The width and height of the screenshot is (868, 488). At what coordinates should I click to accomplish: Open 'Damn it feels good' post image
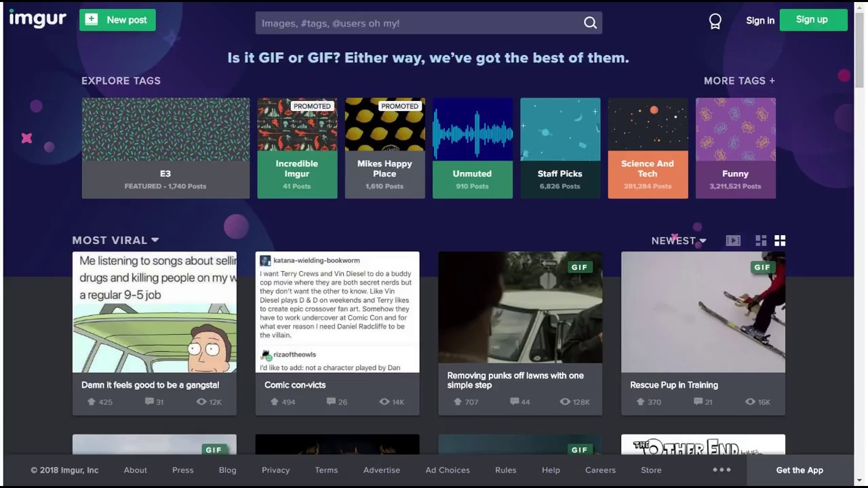[x=155, y=312]
